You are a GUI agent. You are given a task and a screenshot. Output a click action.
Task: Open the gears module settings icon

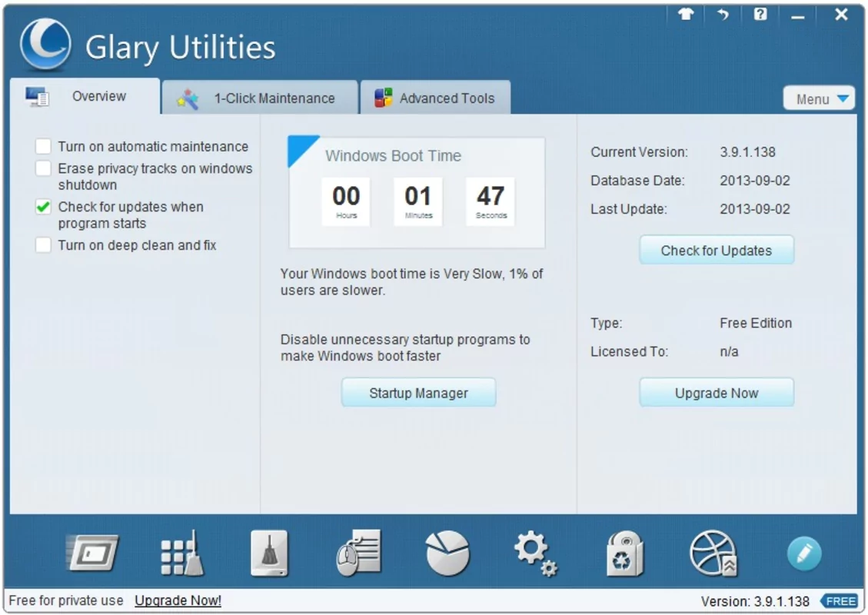[x=536, y=555]
